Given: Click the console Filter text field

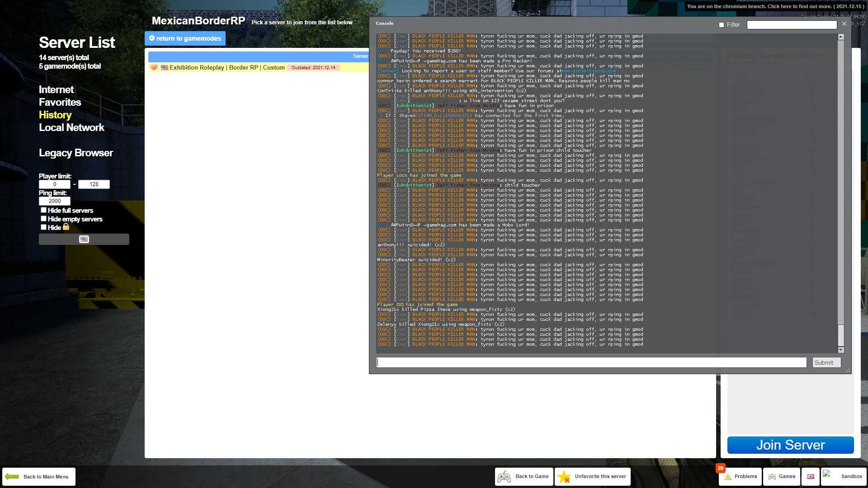Looking at the screenshot, I should [x=792, y=25].
